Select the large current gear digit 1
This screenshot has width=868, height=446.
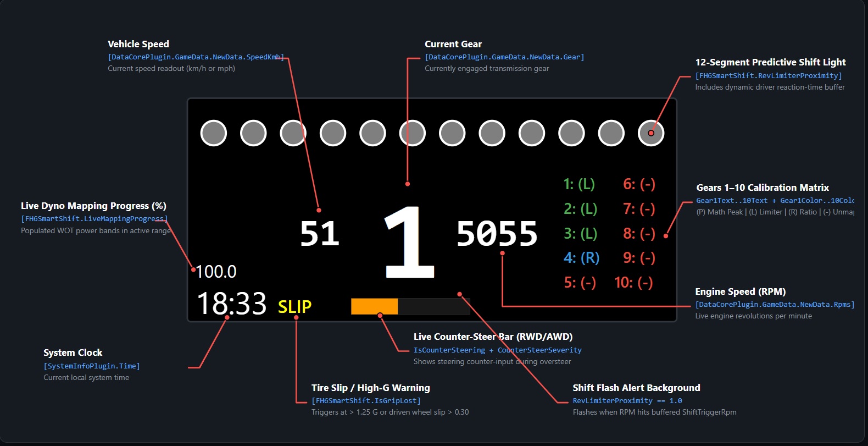pyautogui.click(x=409, y=241)
